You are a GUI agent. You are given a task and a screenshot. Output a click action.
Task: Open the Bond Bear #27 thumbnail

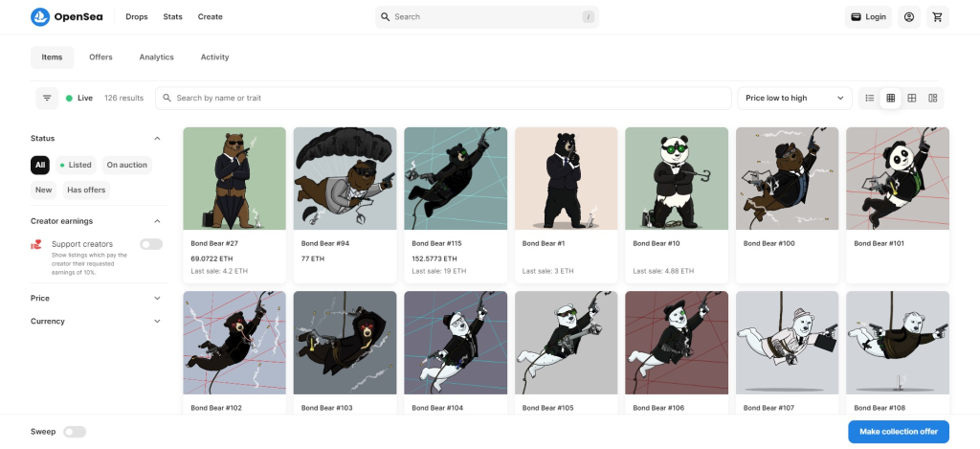point(234,178)
